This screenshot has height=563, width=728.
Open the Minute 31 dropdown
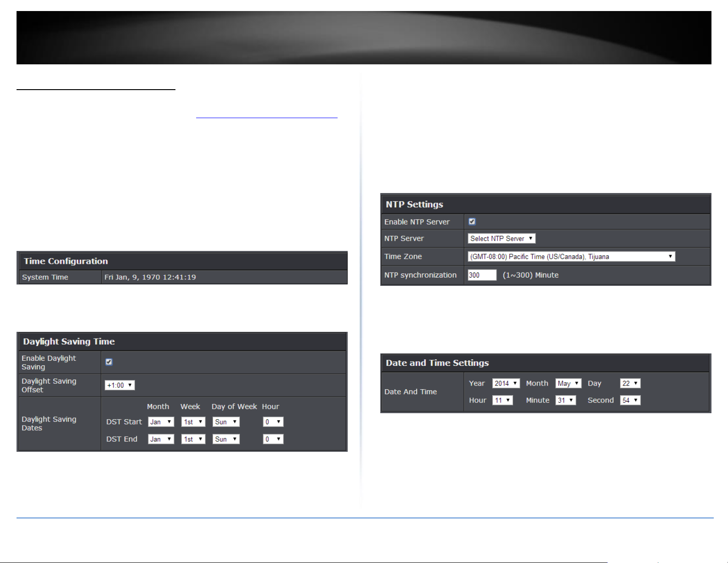[566, 400]
